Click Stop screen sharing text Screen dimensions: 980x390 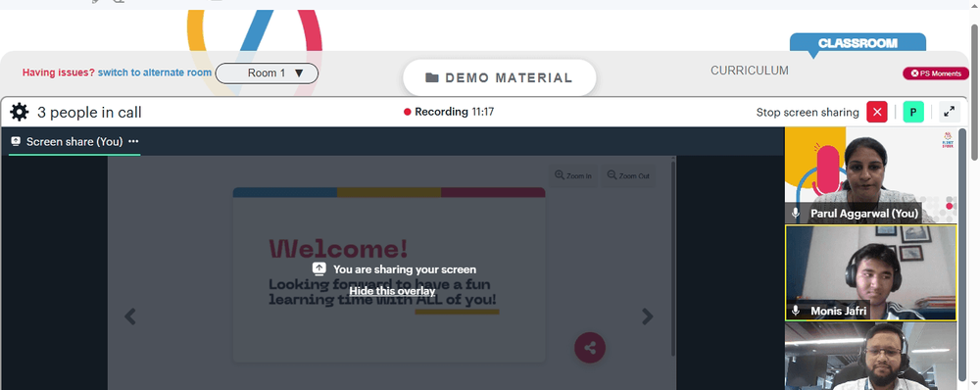pos(808,113)
